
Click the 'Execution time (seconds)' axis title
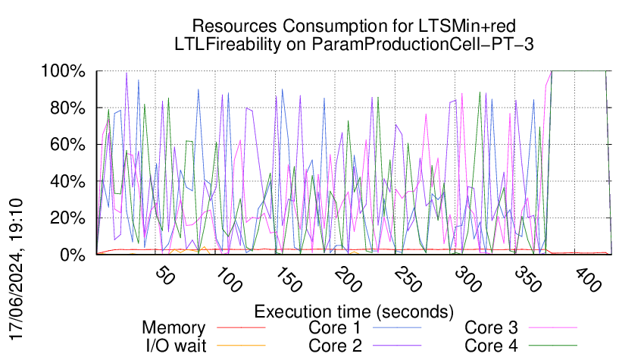354,312
